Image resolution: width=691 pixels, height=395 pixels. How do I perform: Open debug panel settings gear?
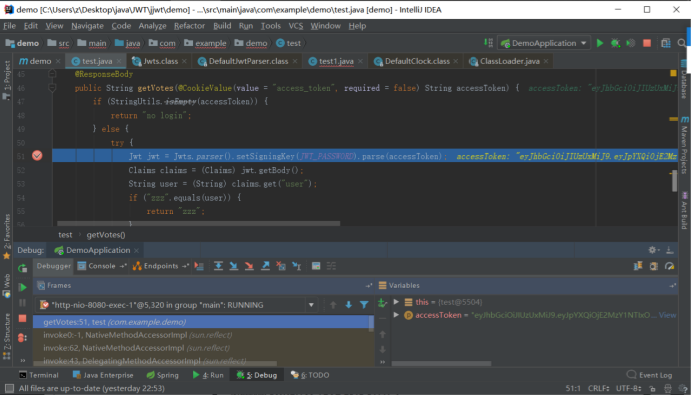click(x=652, y=250)
